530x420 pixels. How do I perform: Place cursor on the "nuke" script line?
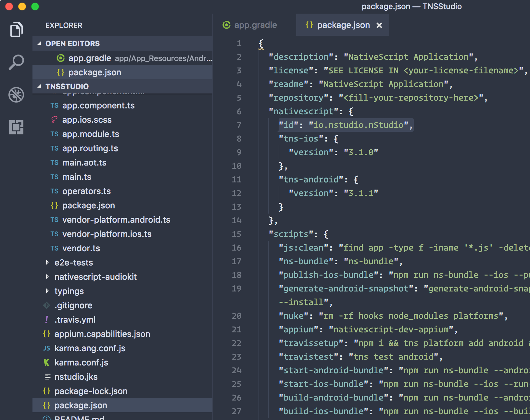click(x=393, y=316)
